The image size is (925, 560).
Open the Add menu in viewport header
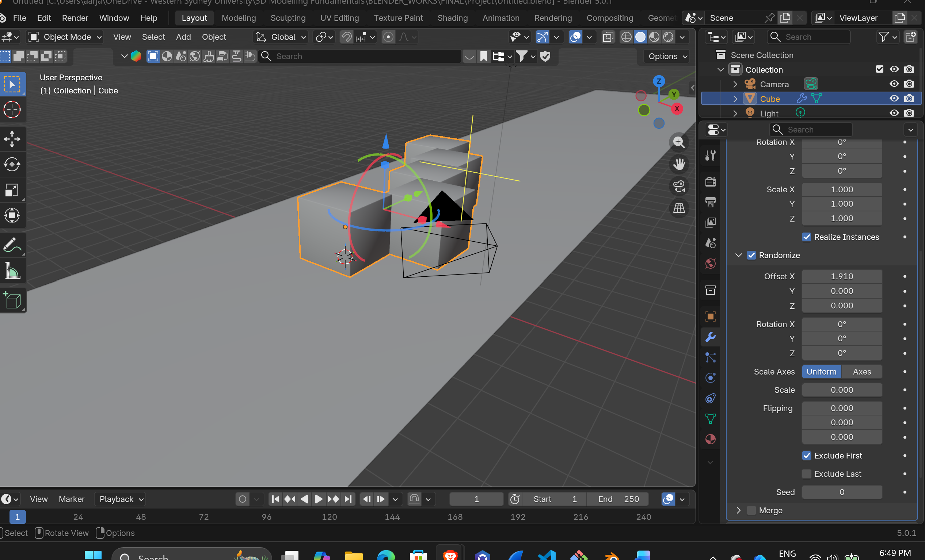(x=183, y=37)
